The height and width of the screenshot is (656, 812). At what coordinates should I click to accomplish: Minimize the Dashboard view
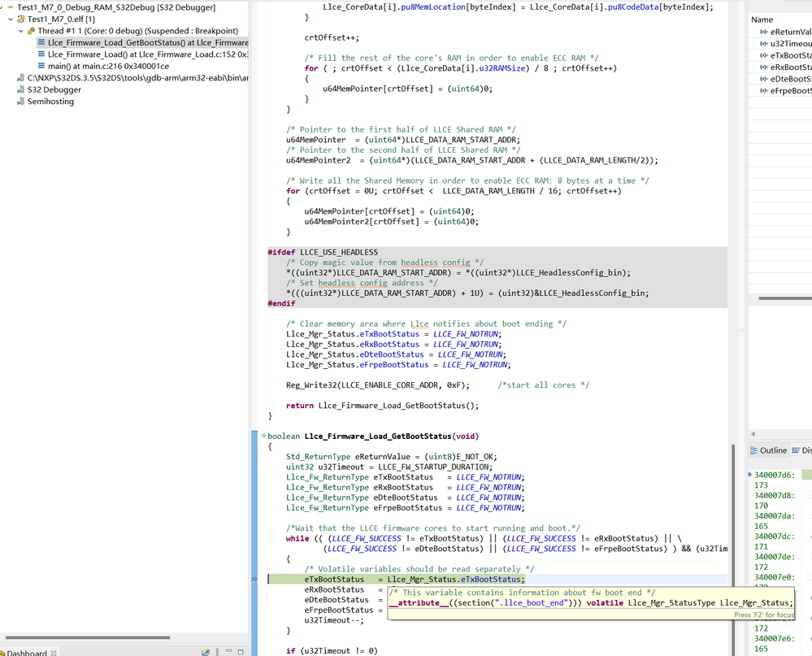point(229,650)
